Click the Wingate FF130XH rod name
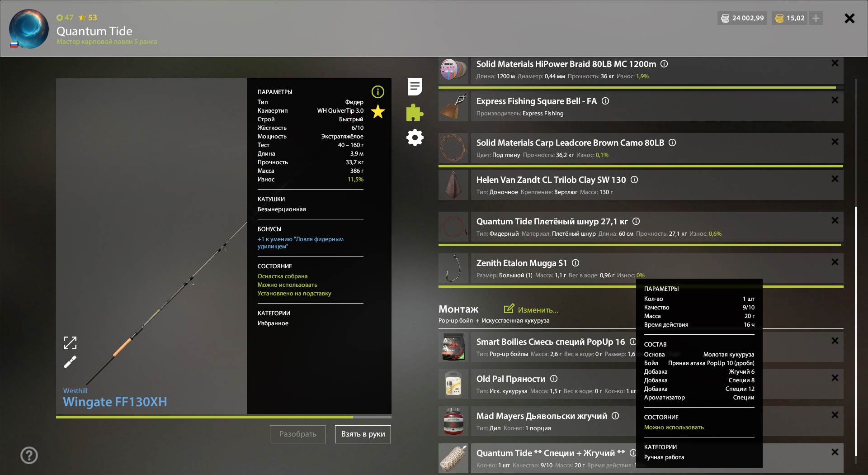 [115, 402]
